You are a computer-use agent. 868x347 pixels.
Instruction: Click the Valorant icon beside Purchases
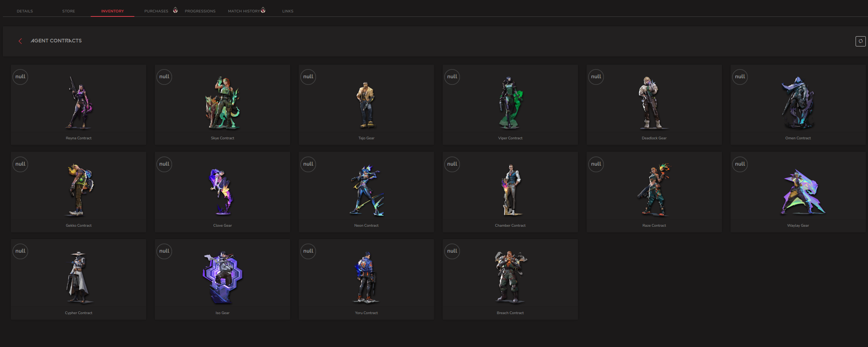[175, 10]
